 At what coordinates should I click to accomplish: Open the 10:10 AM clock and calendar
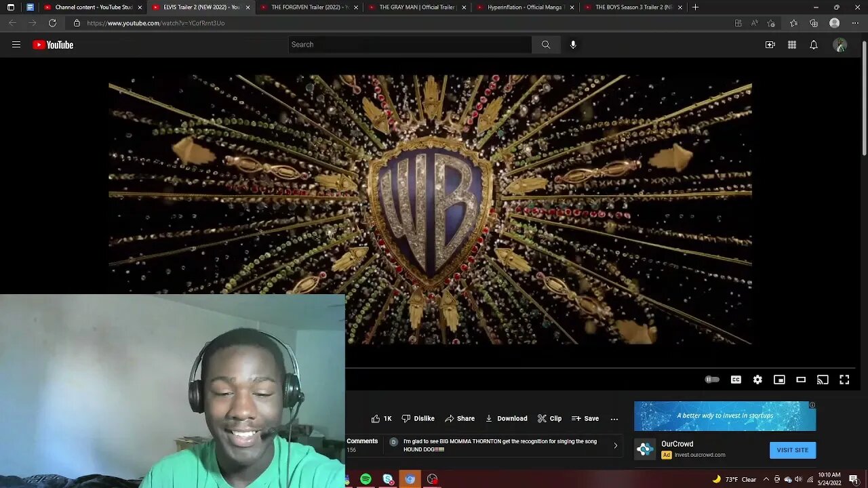tap(829, 479)
